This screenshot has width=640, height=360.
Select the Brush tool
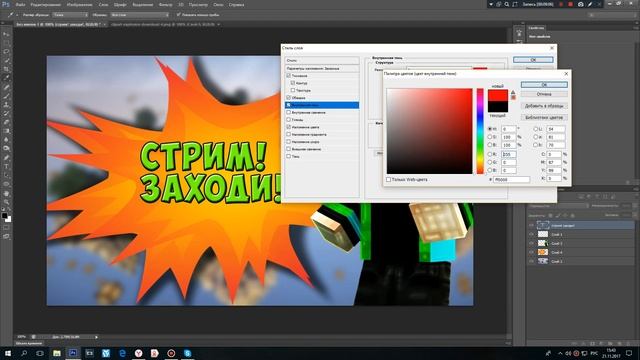click(x=6, y=96)
